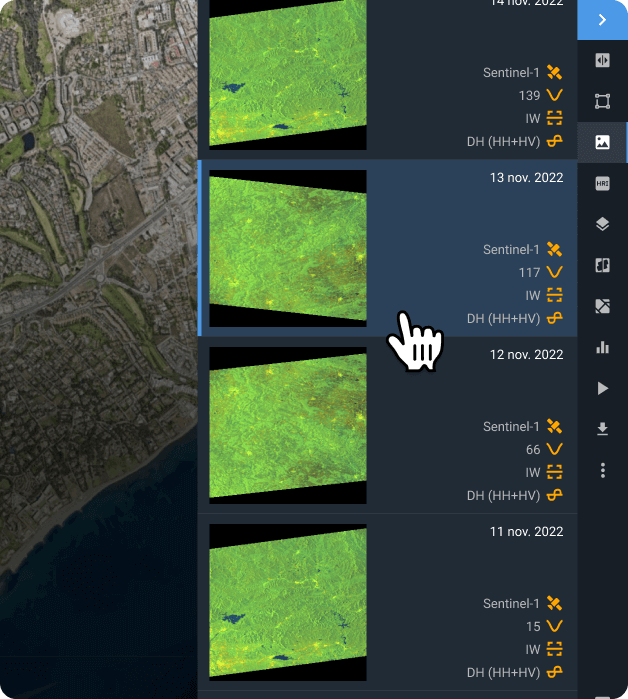Click the IW mode icon on 14 nov. entry
The image size is (628, 699).
(555, 118)
